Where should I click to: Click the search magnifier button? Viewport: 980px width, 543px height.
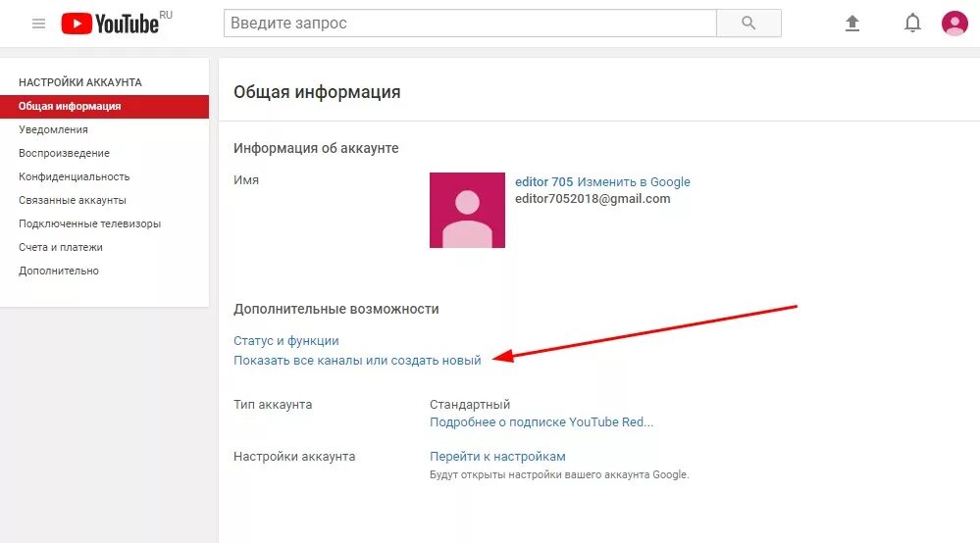coord(748,24)
